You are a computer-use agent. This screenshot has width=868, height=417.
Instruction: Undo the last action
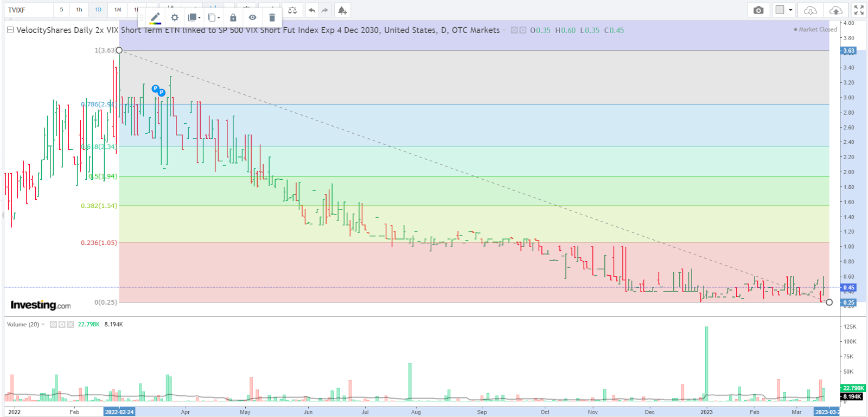[x=312, y=10]
